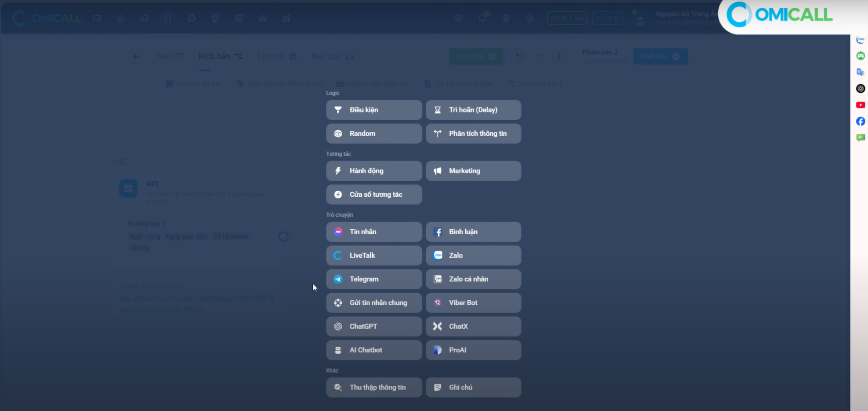Pick Phân tích thông tin option

coord(473,134)
